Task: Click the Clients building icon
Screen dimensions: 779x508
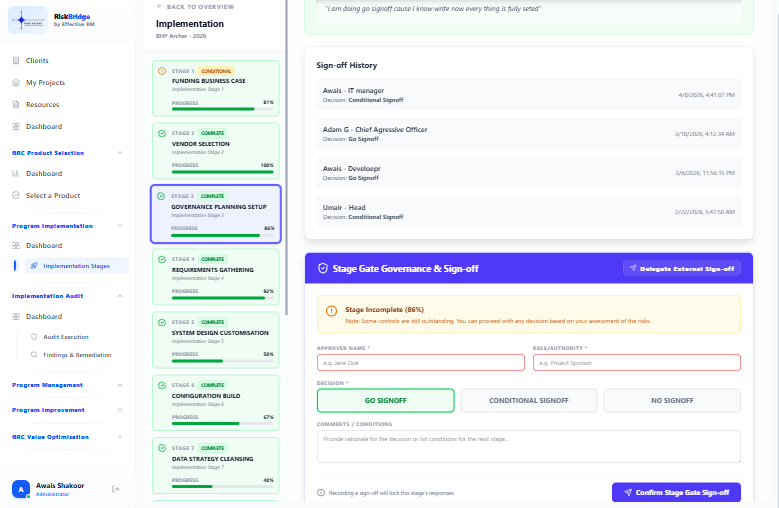Action: click(16, 61)
